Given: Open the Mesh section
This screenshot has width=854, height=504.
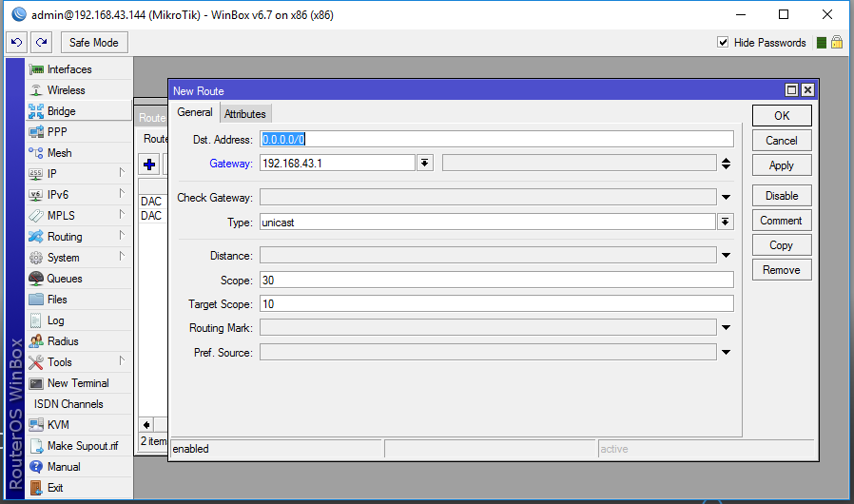Looking at the screenshot, I should coord(79,153).
